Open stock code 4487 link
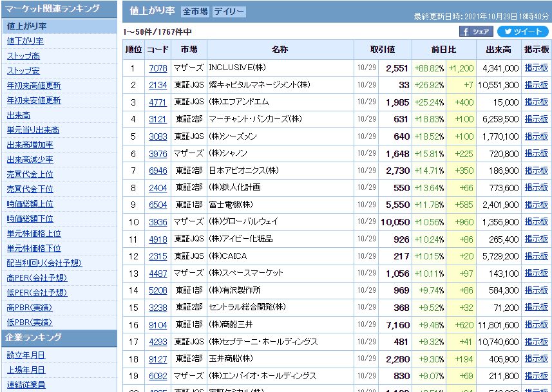 click(158, 274)
